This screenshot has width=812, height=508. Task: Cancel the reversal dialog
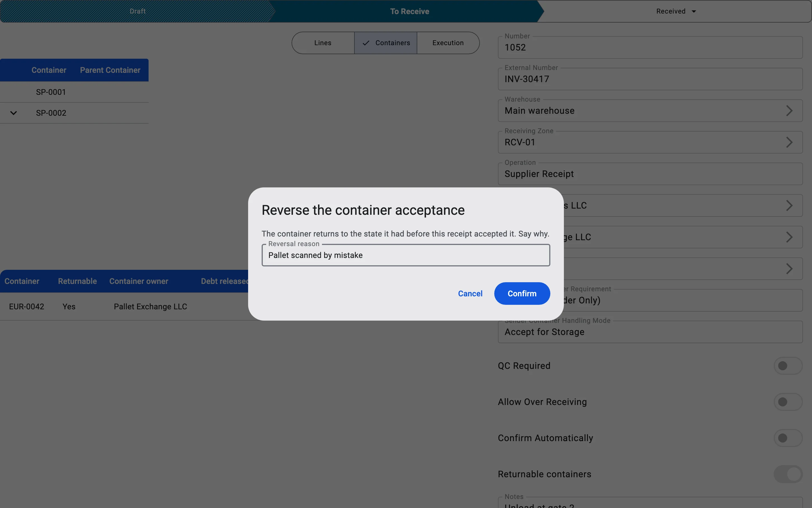(x=470, y=293)
